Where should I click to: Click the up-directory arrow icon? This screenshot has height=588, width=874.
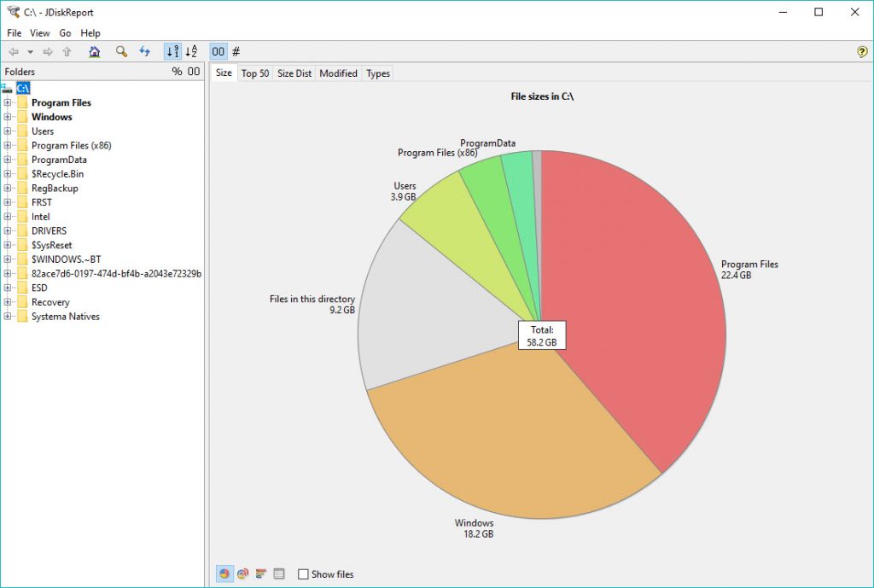click(67, 52)
